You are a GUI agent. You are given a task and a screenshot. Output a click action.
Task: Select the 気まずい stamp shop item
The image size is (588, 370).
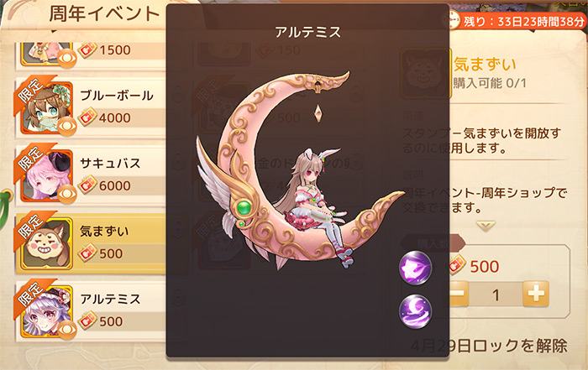pyautogui.click(x=91, y=243)
